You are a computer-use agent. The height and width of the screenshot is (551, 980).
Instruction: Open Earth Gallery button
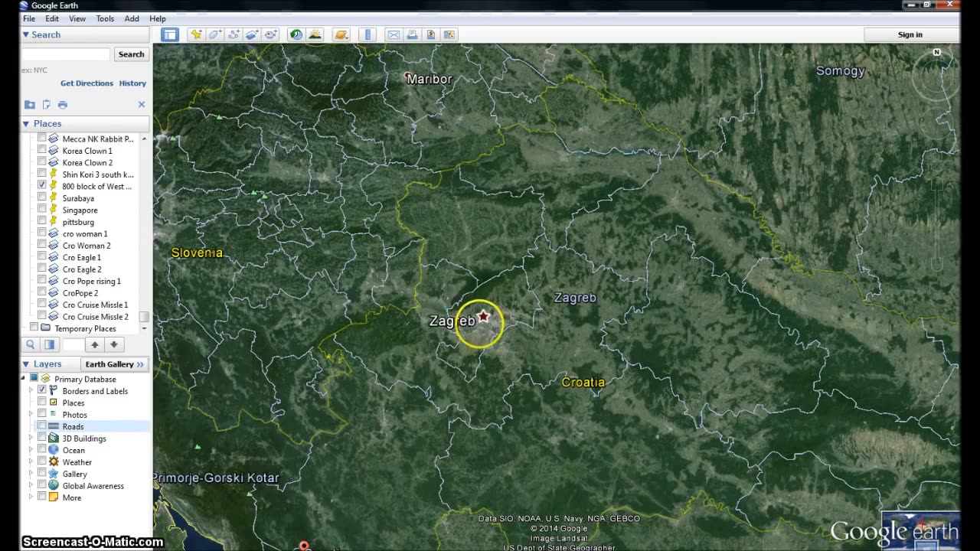click(x=114, y=364)
